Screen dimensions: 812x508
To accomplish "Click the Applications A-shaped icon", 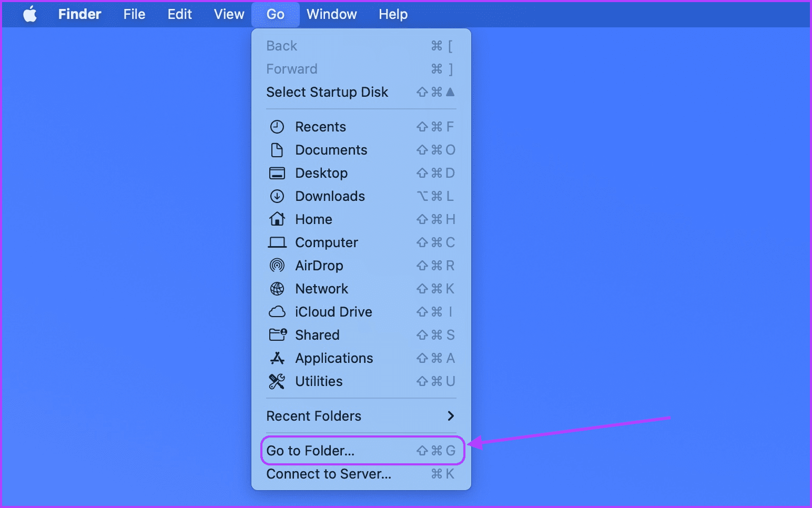I will click(x=277, y=358).
